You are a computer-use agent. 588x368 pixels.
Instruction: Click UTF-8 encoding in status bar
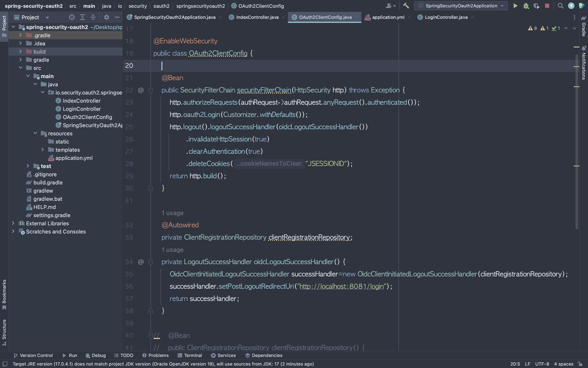tap(542, 364)
